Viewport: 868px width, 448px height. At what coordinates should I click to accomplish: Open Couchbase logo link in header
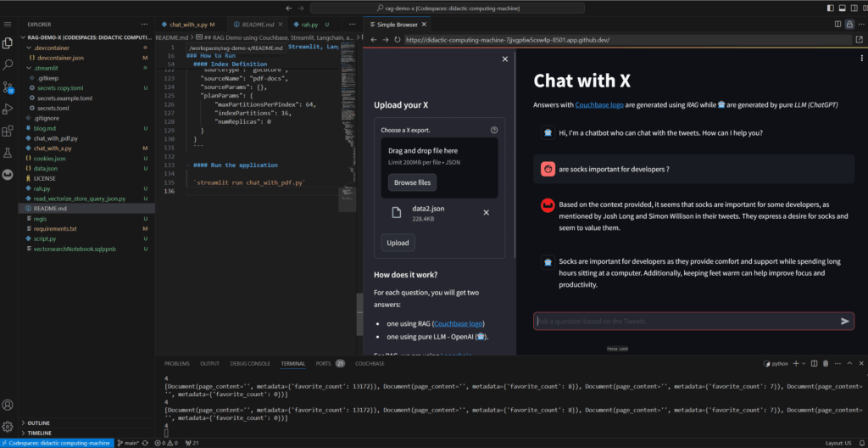(599, 104)
